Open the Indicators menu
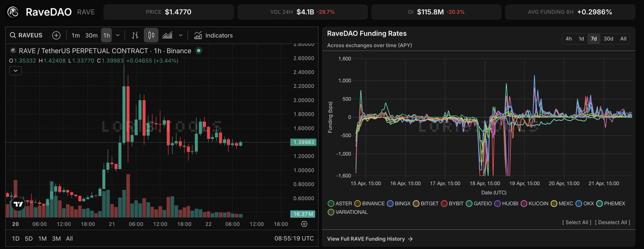The image size is (644, 249). point(214,35)
